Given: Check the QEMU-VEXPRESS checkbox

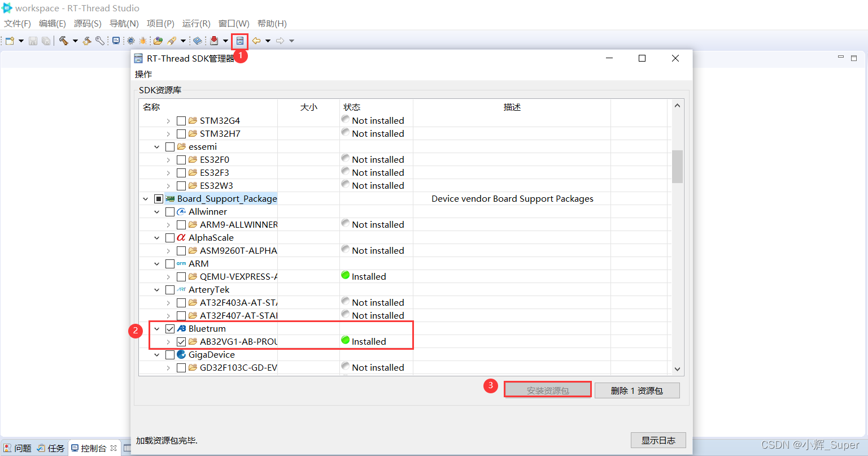Looking at the screenshot, I should pyautogui.click(x=181, y=277).
